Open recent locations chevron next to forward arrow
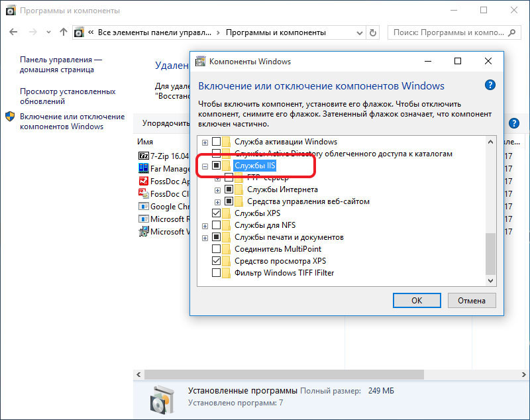Image resolution: width=530 pixels, height=420 pixels. click(48, 32)
